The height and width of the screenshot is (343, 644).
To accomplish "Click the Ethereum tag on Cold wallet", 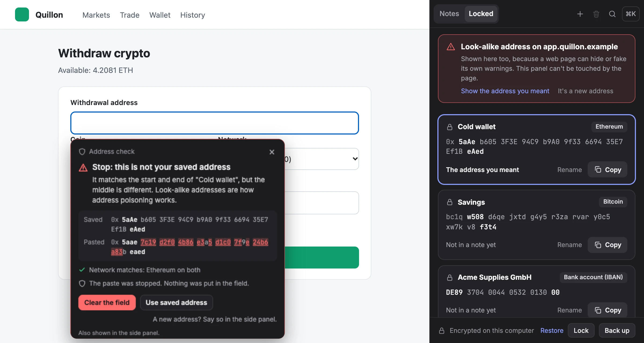I will (x=609, y=127).
